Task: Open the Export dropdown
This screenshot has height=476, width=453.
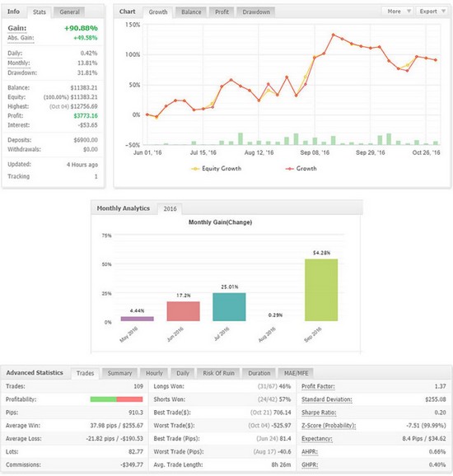Action: click(x=432, y=12)
